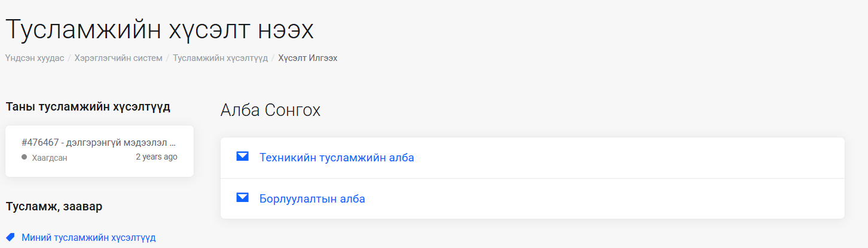This screenshot has height=248, width=868.
Task: Click the grey status dot beside Хаагдсан
Action: [24, 157]
